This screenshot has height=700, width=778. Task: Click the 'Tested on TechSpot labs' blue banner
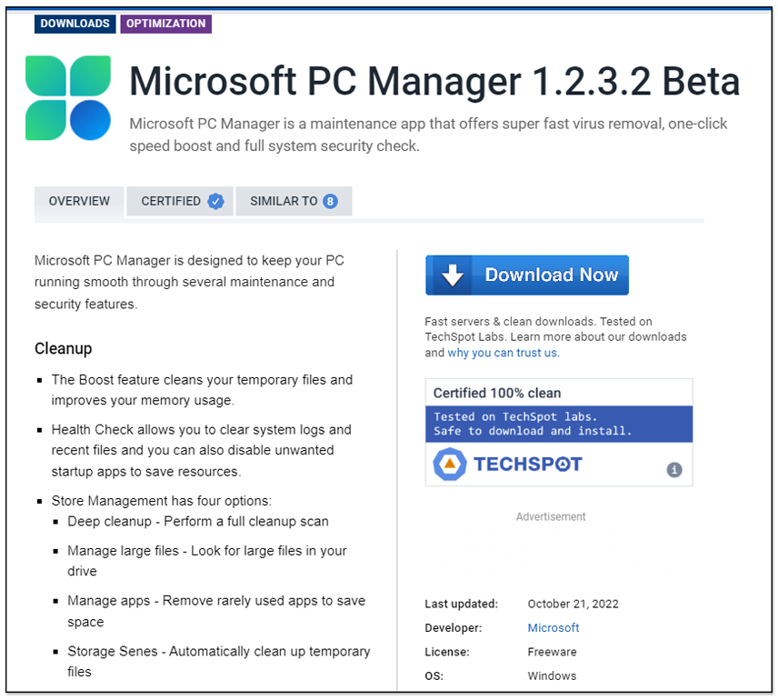tap(558, 424)
